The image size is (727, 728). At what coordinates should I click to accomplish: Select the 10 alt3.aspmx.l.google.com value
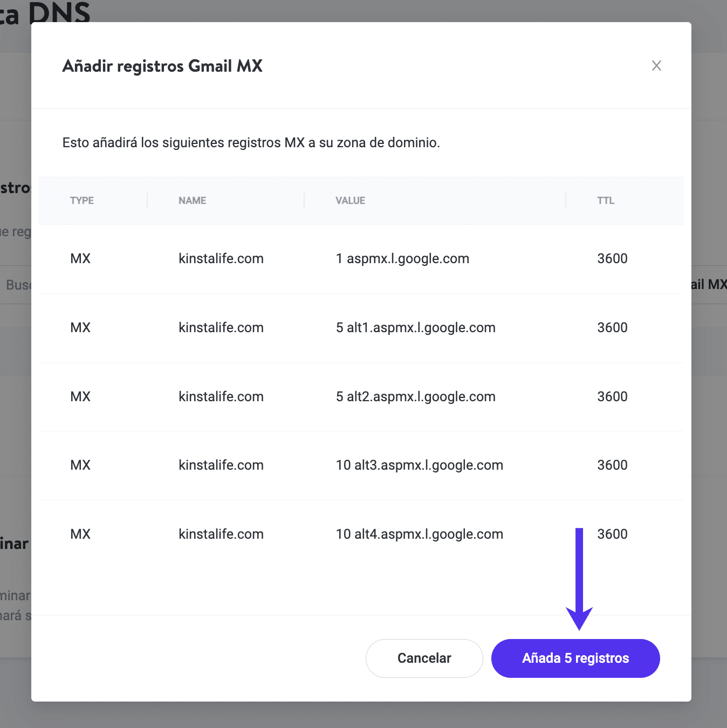click(419, 465)
